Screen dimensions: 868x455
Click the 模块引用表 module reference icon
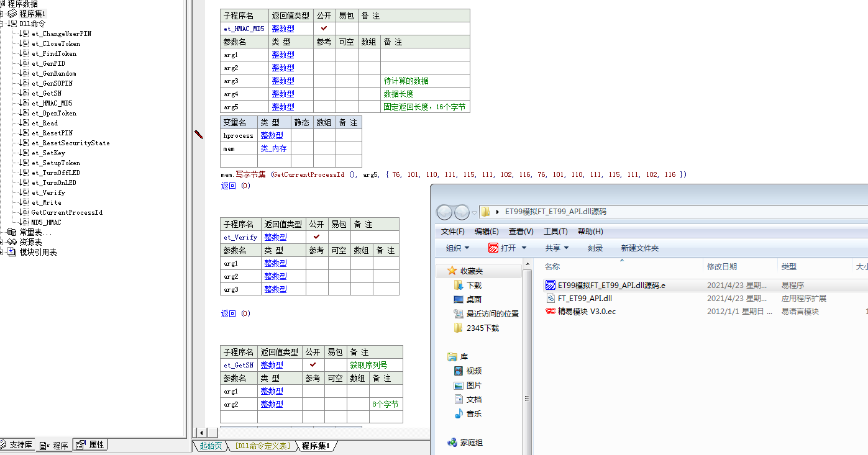coord(12,252)
